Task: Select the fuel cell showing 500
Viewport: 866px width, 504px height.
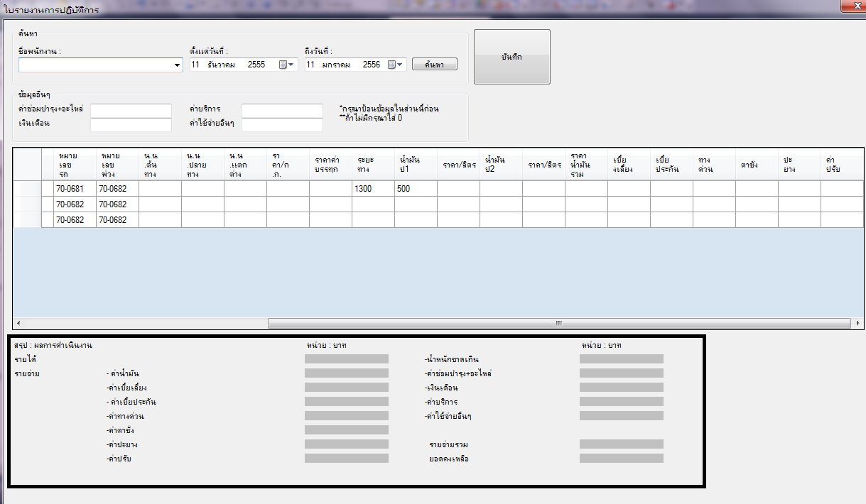Action: (x=416, y=189)
